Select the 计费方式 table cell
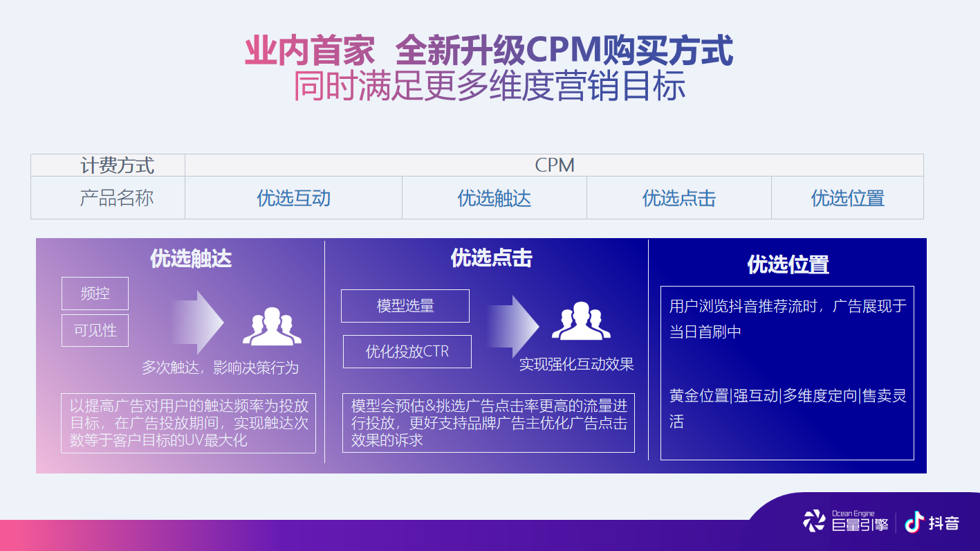 (x=108, y=165)
